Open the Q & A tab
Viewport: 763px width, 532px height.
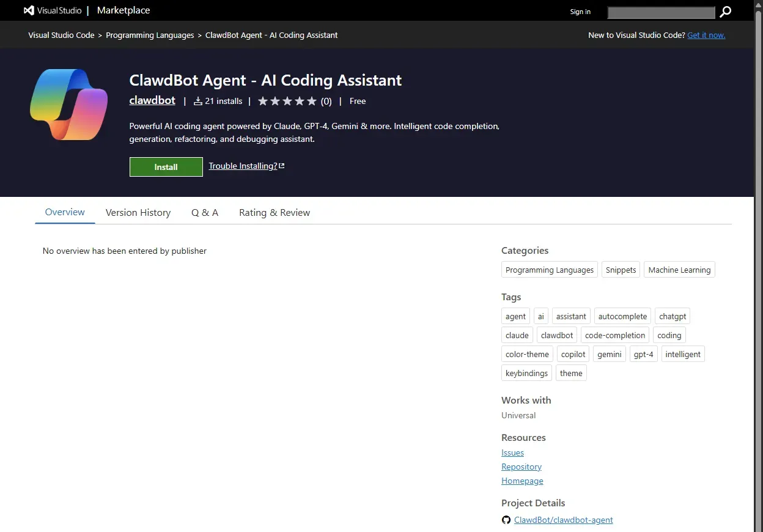tap(205, 213)
